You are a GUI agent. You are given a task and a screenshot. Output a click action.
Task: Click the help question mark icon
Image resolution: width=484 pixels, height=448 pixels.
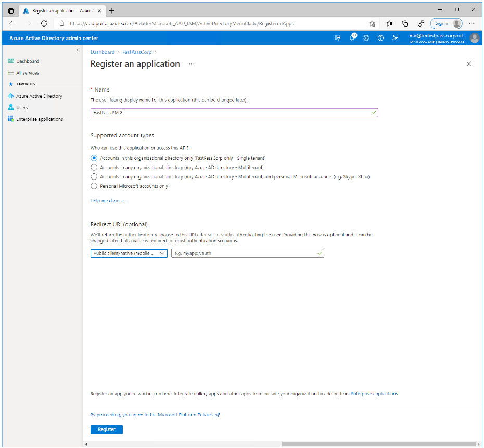380,38
